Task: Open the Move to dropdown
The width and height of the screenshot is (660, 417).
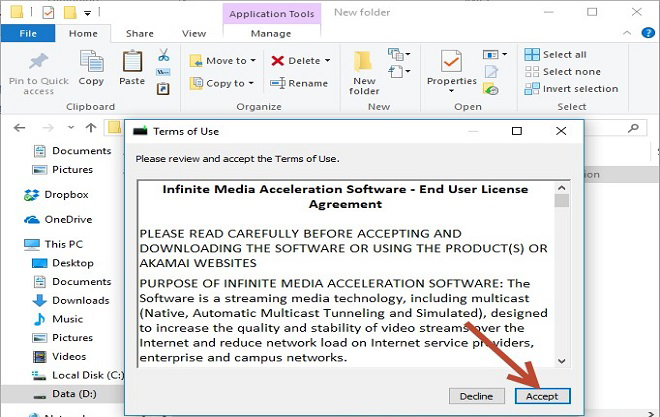Action: click(223, 61)
